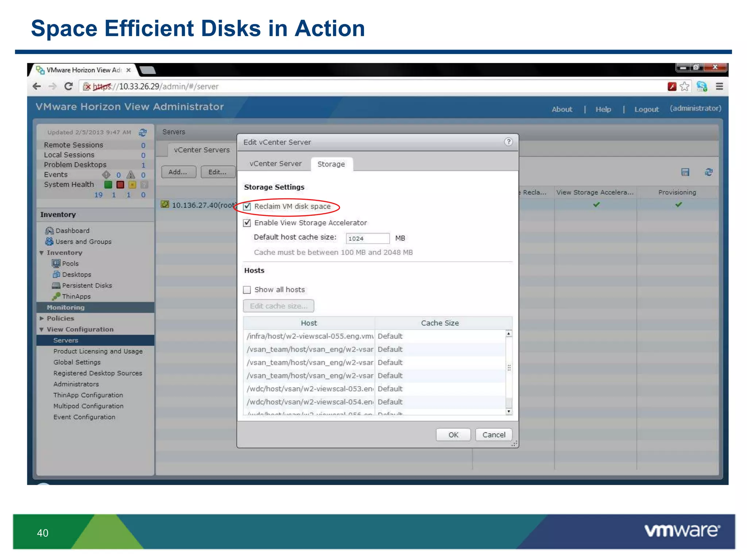
Task: Click the Users and Groups icon
Action: click(49, 241)
